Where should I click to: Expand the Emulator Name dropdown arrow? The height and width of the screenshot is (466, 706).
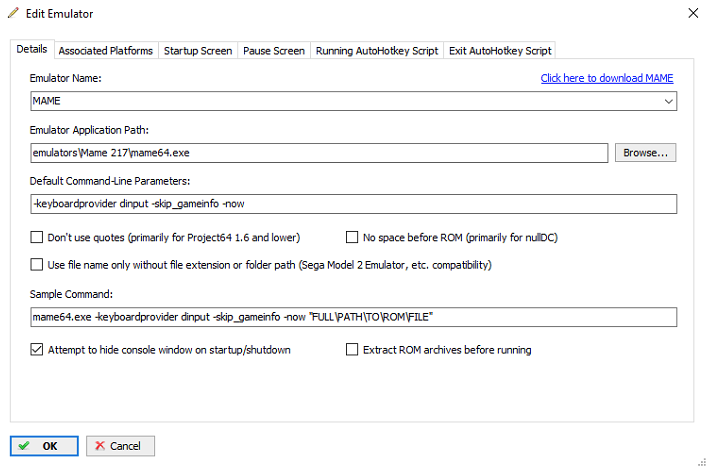(669, 101)
